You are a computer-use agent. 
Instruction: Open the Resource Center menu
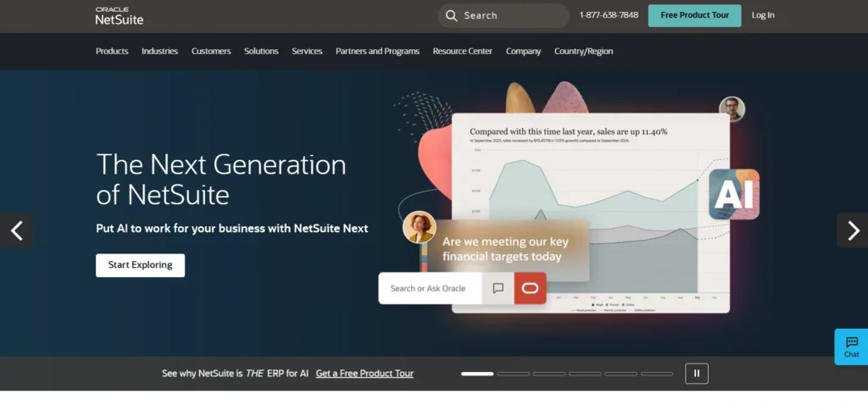pyautogui.click(x=462, y=51)
